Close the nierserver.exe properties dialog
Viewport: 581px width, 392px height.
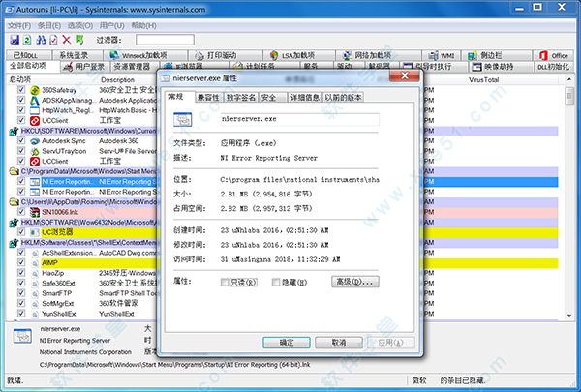(405, 75)
